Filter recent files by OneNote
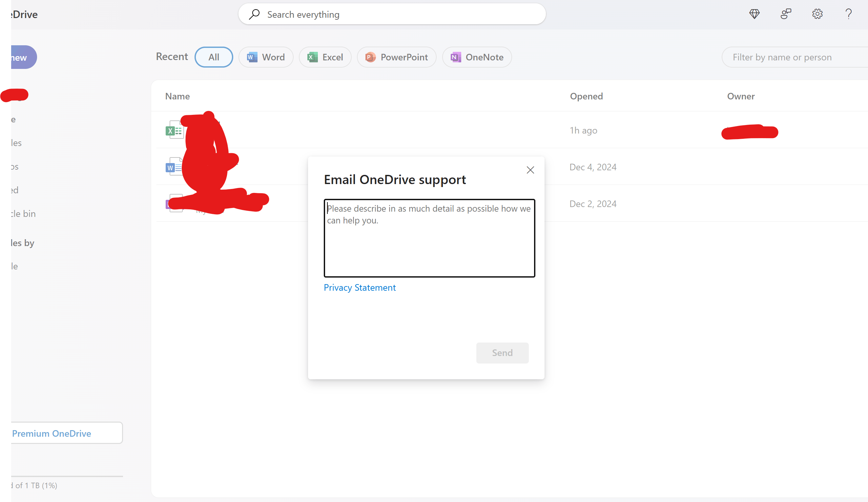Viewport: 868px width, 502px height. click(477, 57)
